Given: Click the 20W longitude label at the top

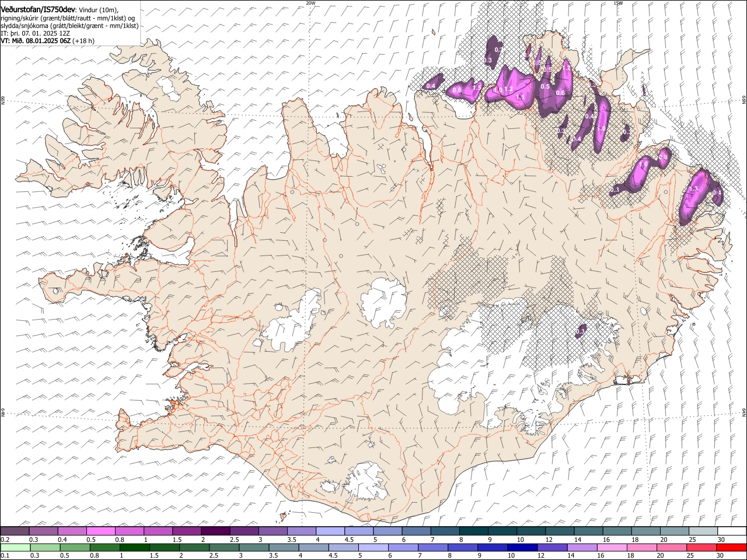Looking at the screenshot, I should point(310,3).
